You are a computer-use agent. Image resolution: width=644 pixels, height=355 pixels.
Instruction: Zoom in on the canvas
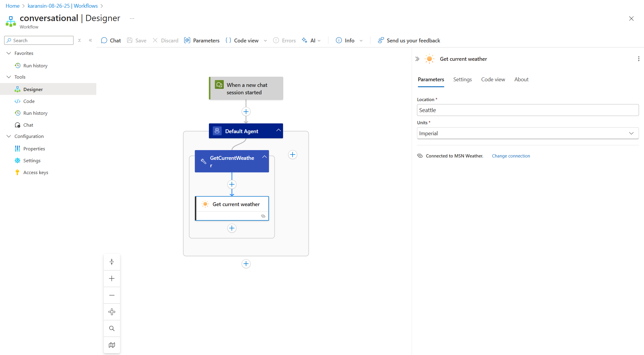[x=112, y=278]
